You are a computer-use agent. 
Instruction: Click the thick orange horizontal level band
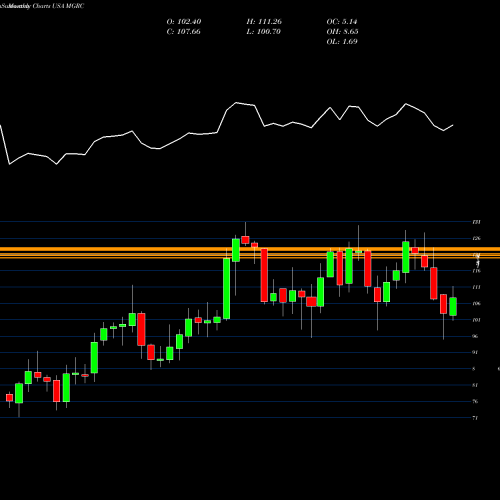(250, 249)
